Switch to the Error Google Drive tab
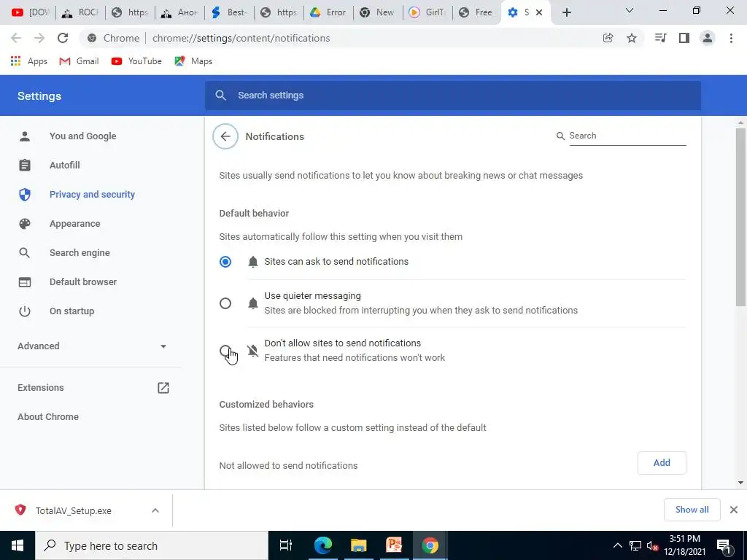Image resolution: width=747 pixels, height=560 pixels. tap(328, 12)
